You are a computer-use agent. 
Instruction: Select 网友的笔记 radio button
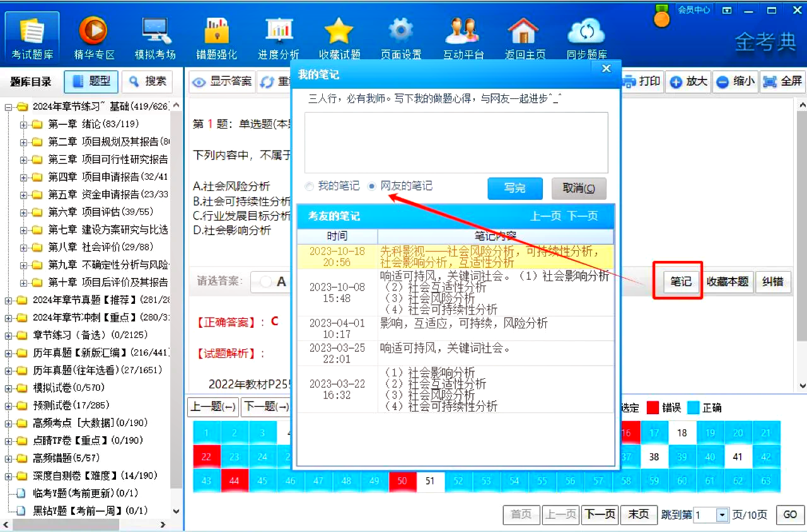point(372,187)
